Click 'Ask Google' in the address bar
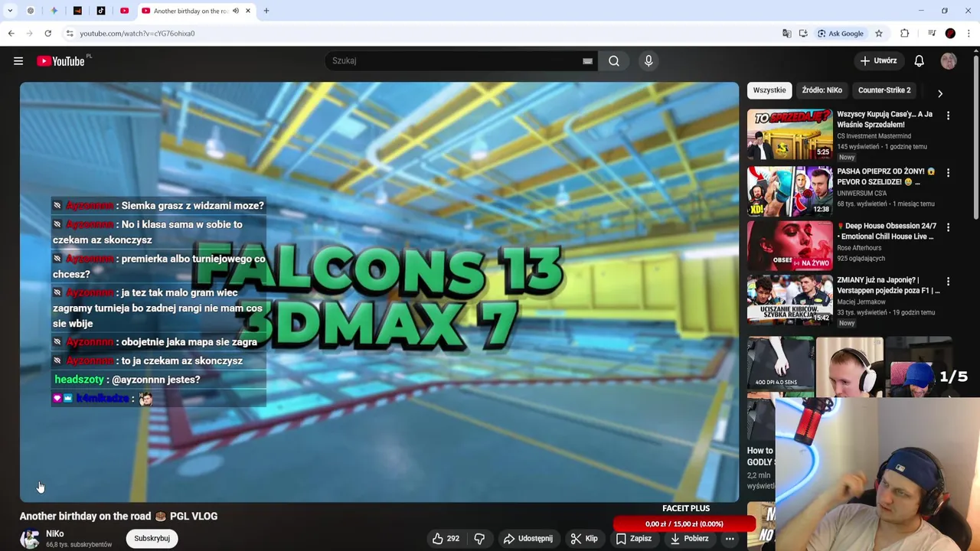 pos(840,34)
